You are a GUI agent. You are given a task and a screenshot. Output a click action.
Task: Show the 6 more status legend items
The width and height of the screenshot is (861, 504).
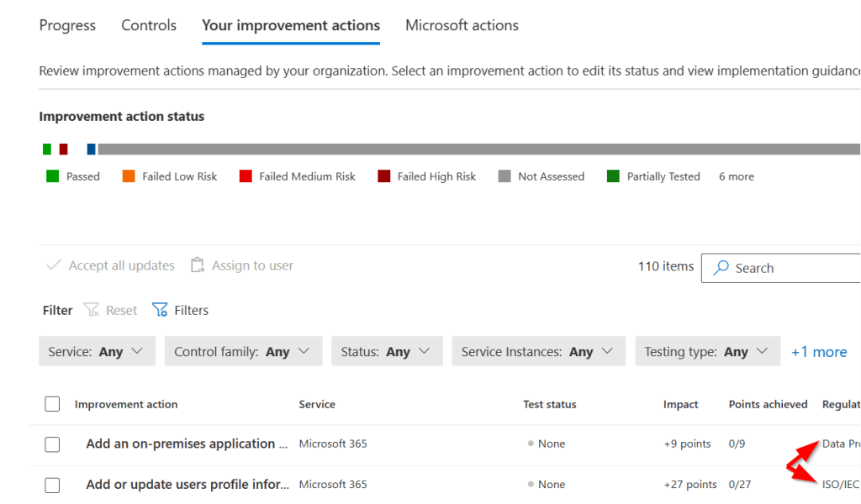click(x=736, y=176)
